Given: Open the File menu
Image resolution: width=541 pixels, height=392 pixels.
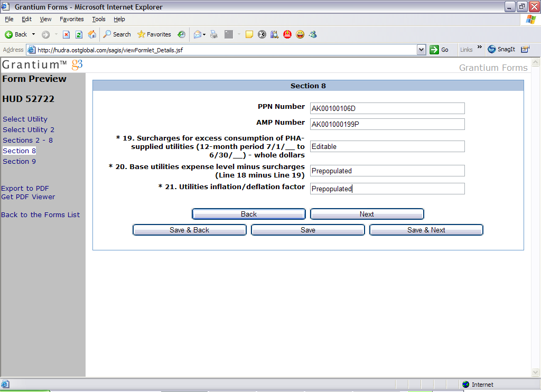Looking at the screenshot, I should pyautogui.click(x=10, y=20).
